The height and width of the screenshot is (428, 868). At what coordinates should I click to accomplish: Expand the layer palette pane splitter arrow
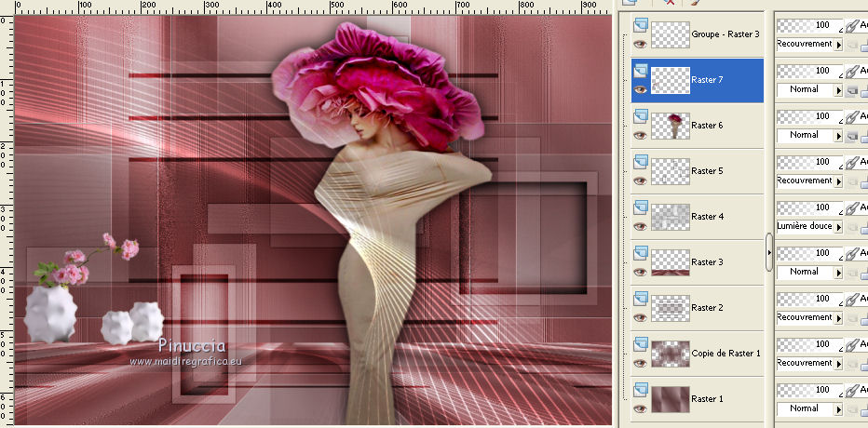click(769, 251)
